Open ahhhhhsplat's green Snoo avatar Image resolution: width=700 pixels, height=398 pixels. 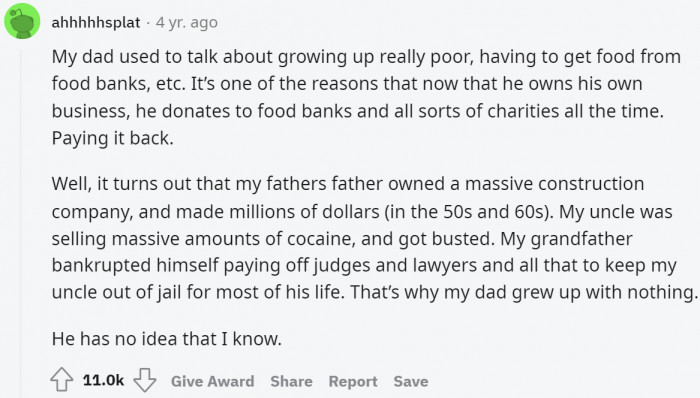(22, 21)
